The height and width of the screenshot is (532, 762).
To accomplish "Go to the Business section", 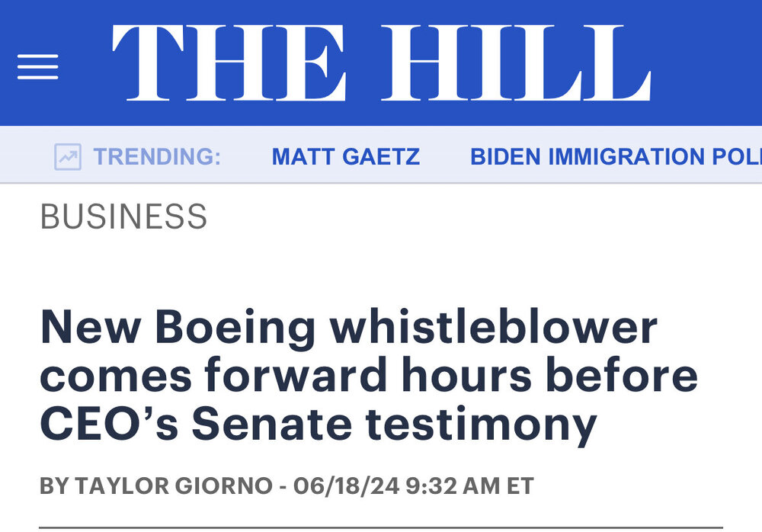I will click(x=123, y=216).
